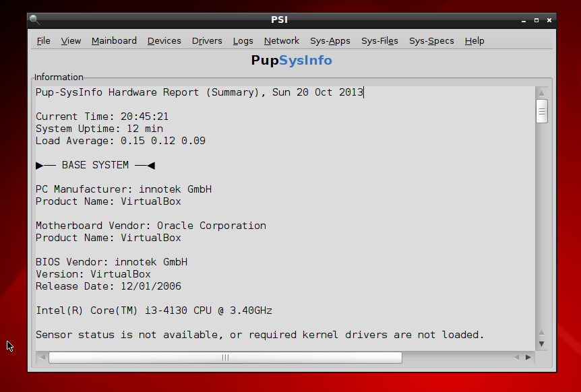
Task: Open the Sys-Files menu
Action: pos(379,40)
